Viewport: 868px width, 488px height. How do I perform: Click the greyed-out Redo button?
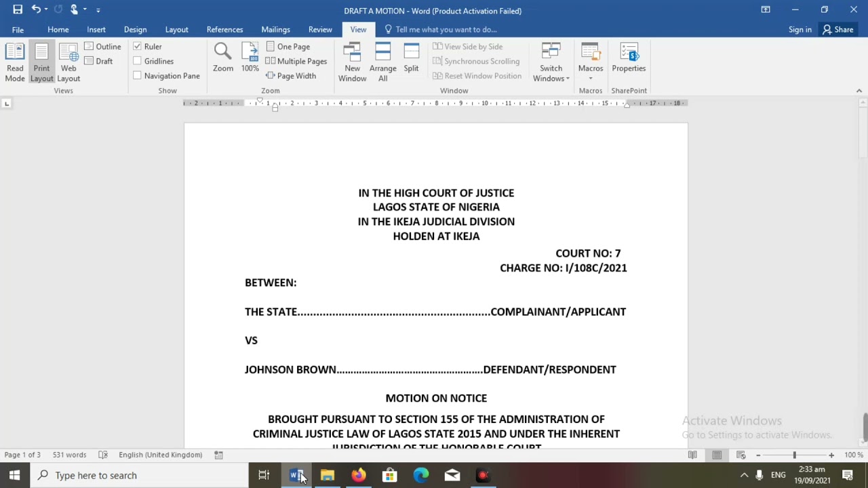[58, 9]
